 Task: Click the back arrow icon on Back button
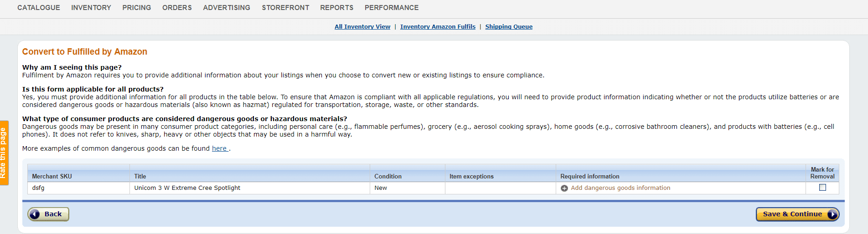[35, 214]
